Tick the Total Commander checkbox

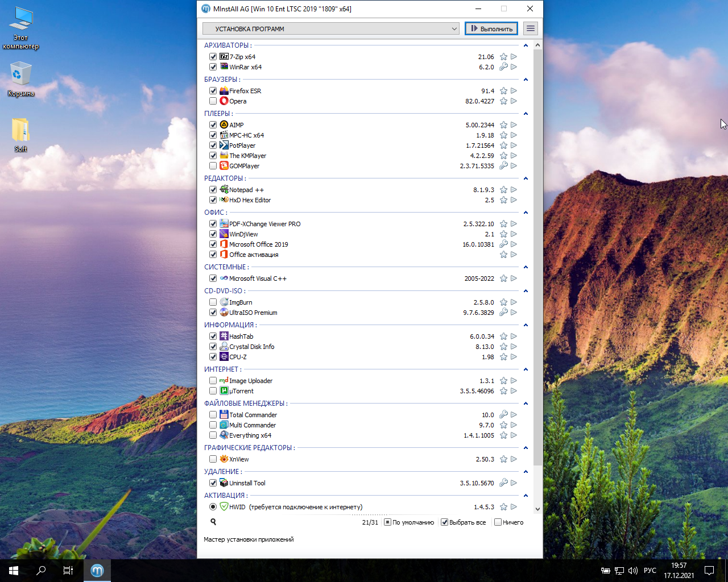coord(213,415)
